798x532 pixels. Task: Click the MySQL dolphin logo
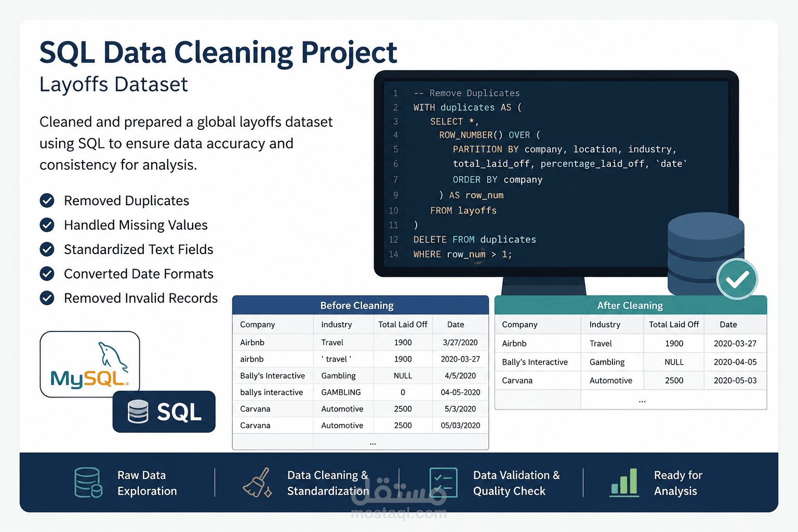point(90,364)
